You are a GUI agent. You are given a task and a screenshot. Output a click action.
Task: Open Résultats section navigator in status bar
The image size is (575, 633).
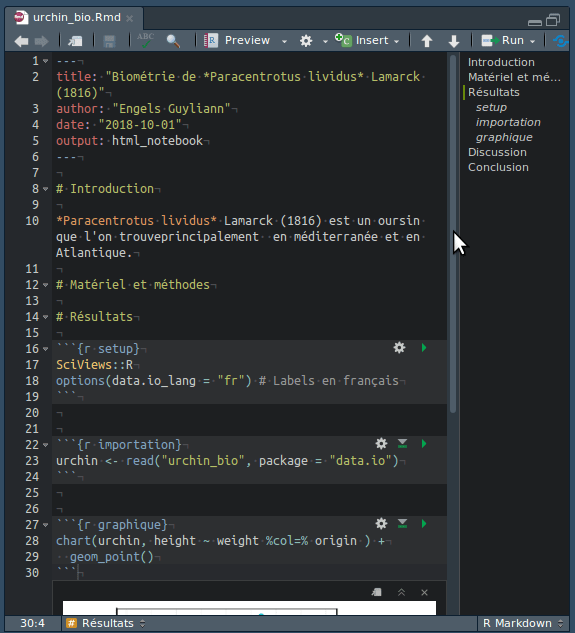[x=105, y=623]
